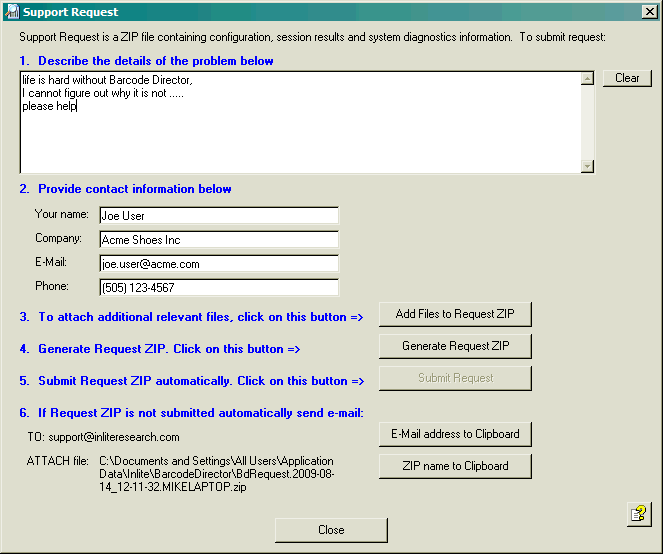This screenshot has width=663, height=554.
Task: Open the help icon at bottom right
Action: (638, 514)
